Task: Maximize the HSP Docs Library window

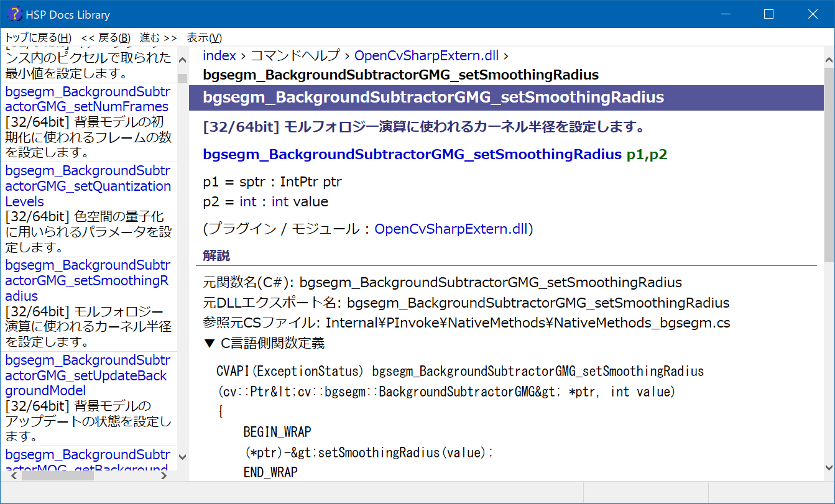Action: 768,14
